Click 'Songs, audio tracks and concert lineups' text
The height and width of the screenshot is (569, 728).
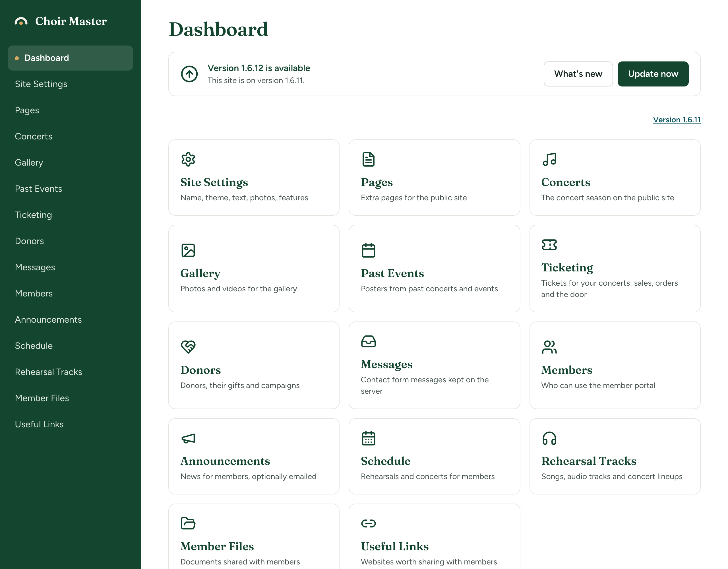612,476
